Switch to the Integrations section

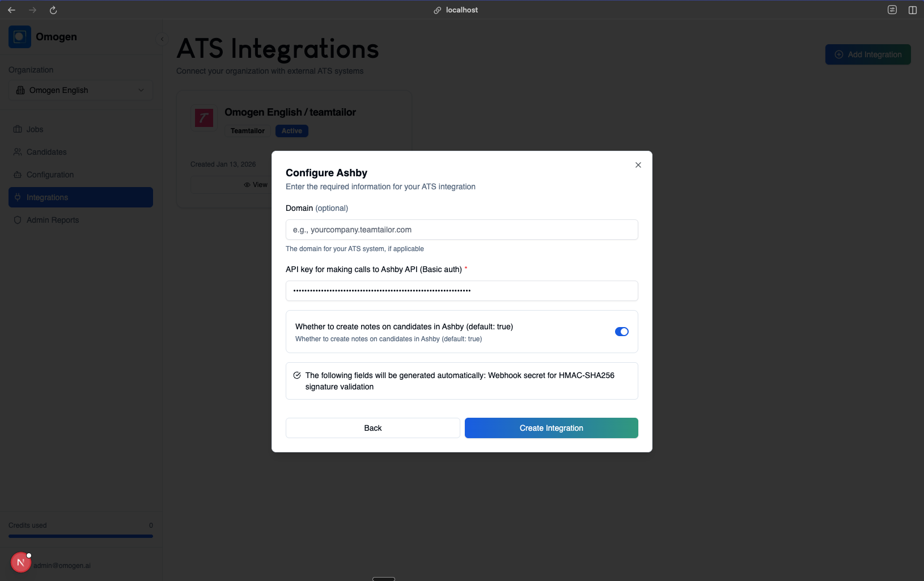coord(46,197)
